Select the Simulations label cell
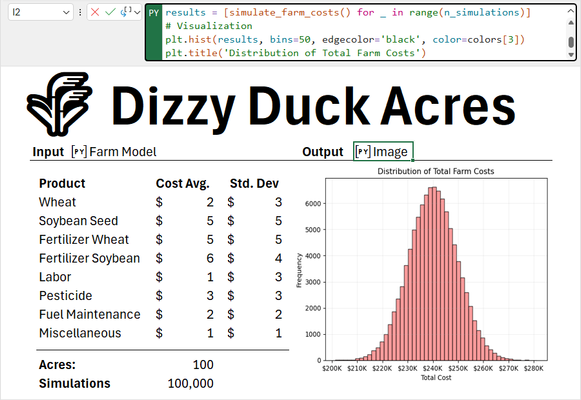Screen dimensions: 581x400 click(x=74, y=383)
